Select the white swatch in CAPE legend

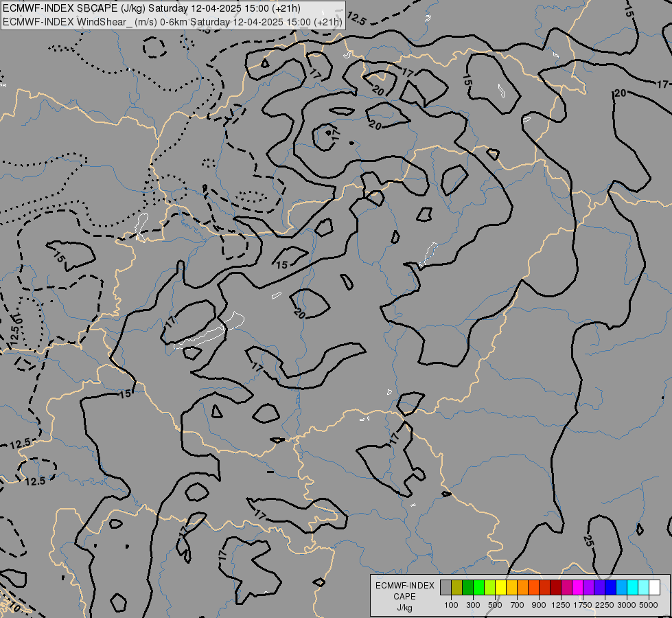pos(654,588)
